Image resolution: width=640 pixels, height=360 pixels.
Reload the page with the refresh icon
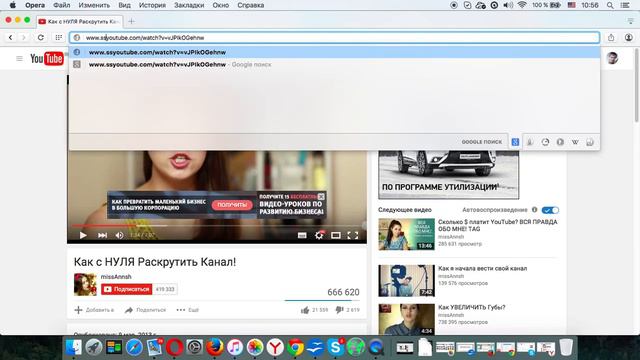40,38
